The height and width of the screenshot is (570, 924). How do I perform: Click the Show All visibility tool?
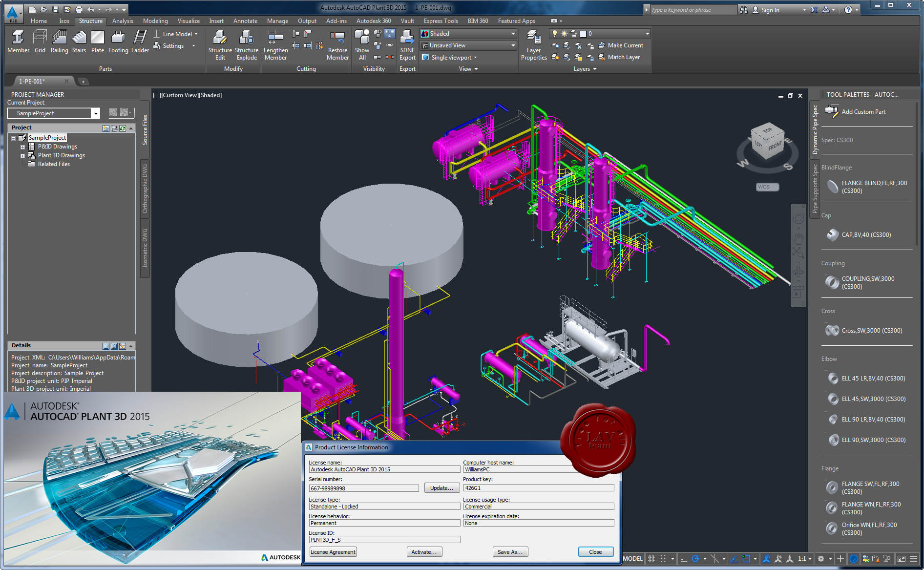(362, 45)
